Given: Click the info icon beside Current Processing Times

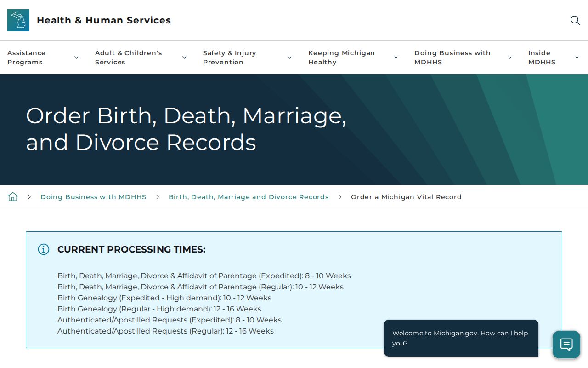Looking at the screenshot, I should [44, 249].
